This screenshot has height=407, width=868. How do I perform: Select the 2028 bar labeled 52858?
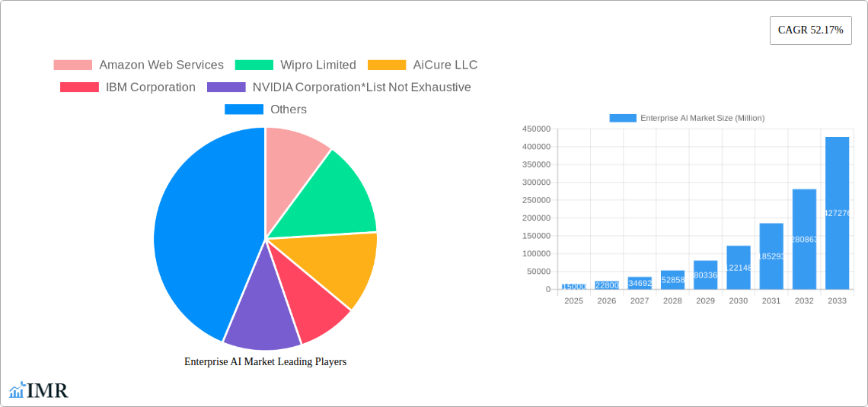point(672,280)
